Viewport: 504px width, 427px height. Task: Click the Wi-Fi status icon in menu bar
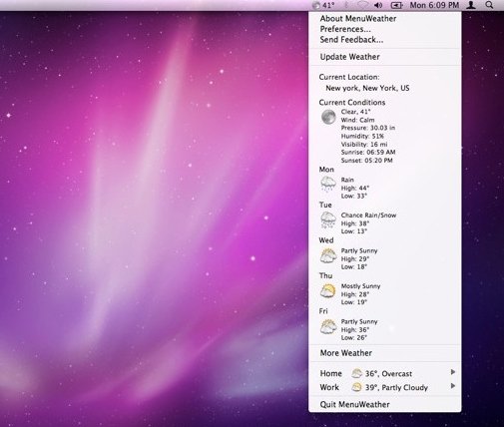362,5
